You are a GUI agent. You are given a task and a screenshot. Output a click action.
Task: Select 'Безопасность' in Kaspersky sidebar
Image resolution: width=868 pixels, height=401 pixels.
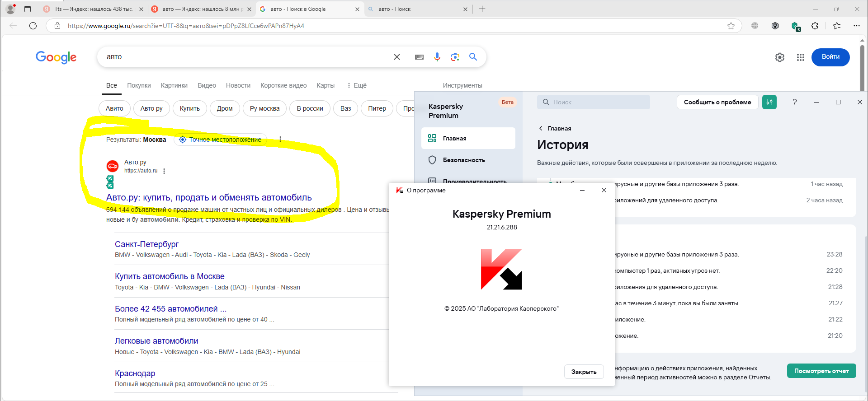(468, 160)
